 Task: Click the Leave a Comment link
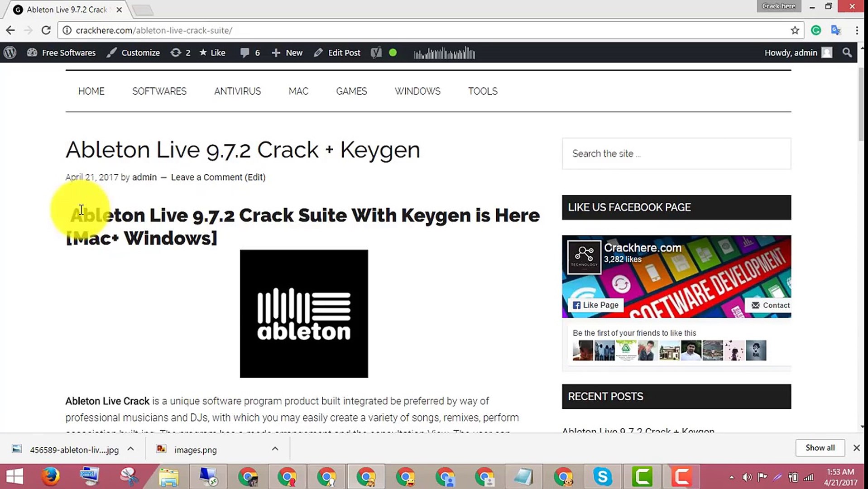206,177
